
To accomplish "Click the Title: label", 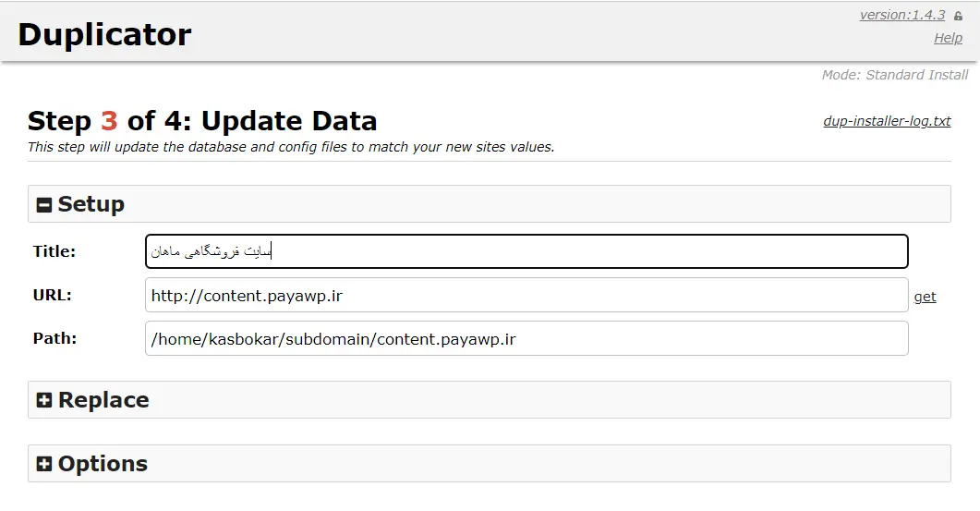I will [54, 251].
